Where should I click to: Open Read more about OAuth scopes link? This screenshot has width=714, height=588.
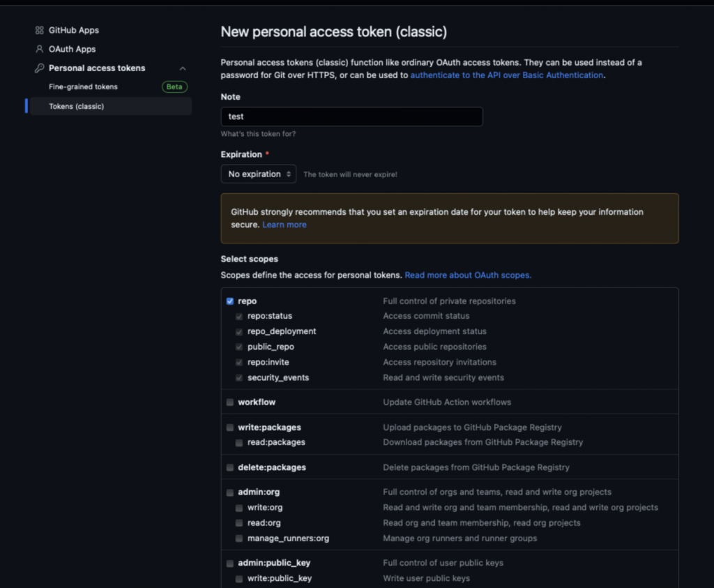coord(468,276)
